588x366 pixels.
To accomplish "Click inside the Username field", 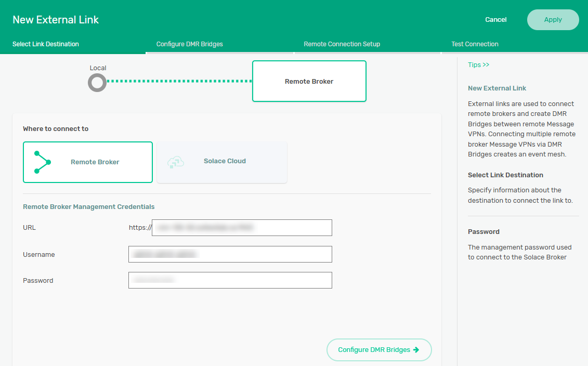I will click(230, 254).
